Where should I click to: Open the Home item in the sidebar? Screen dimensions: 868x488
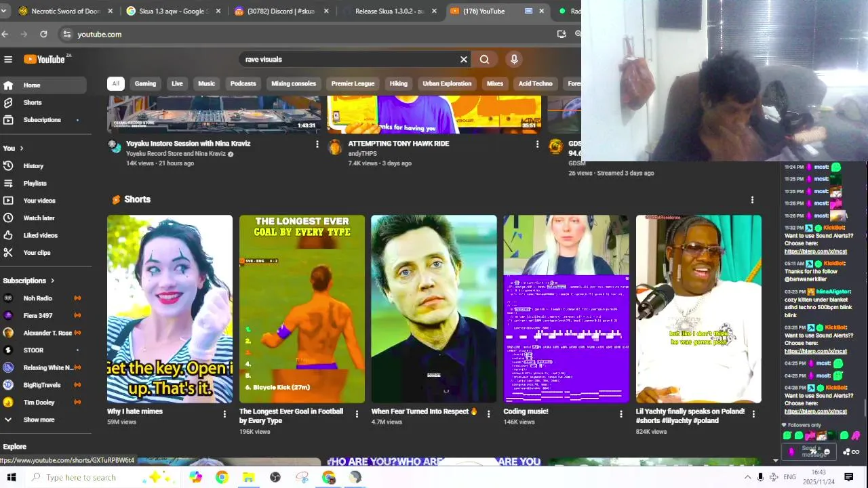coord(44,85)
